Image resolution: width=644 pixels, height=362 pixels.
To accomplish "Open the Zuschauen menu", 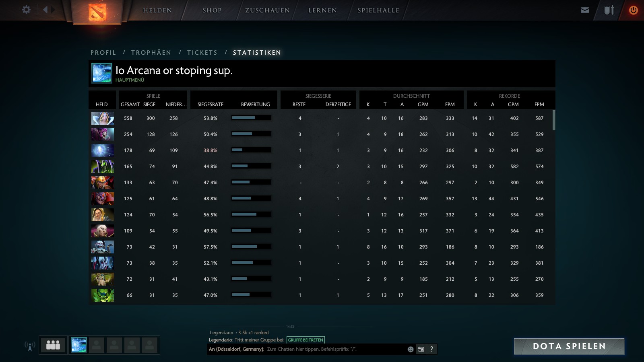I will (267, 10).
